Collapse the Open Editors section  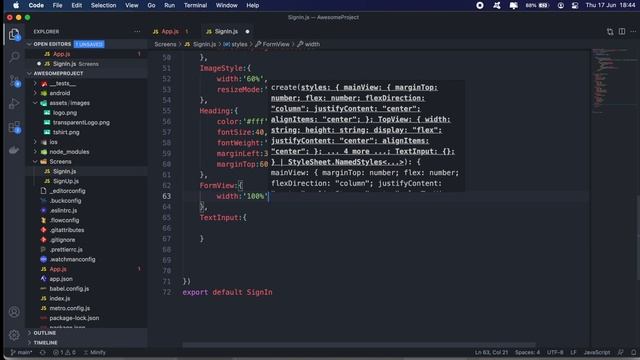[29, 44]
